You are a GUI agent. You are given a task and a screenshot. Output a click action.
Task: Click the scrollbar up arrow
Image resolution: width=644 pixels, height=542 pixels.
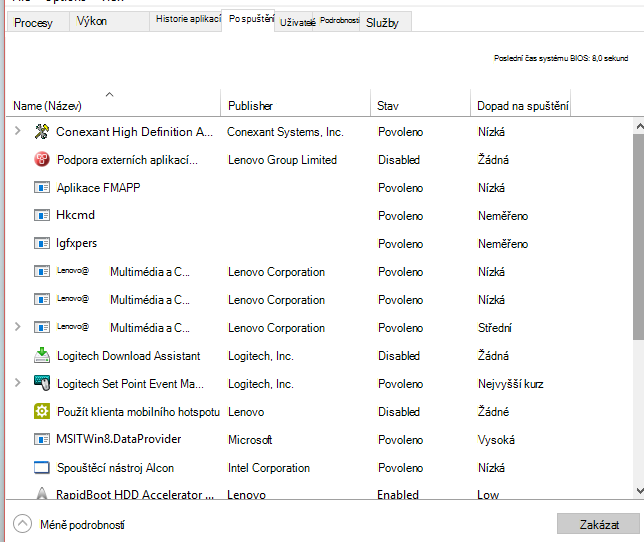639,126
